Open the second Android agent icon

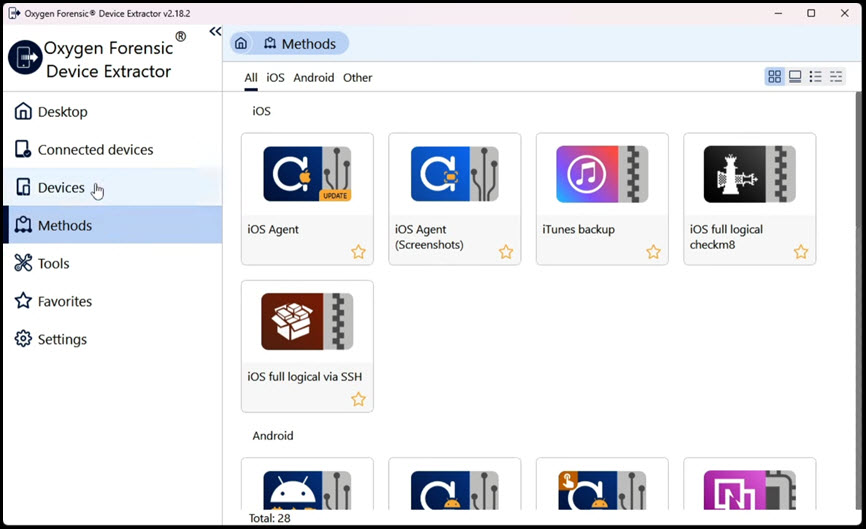(455, 490)
